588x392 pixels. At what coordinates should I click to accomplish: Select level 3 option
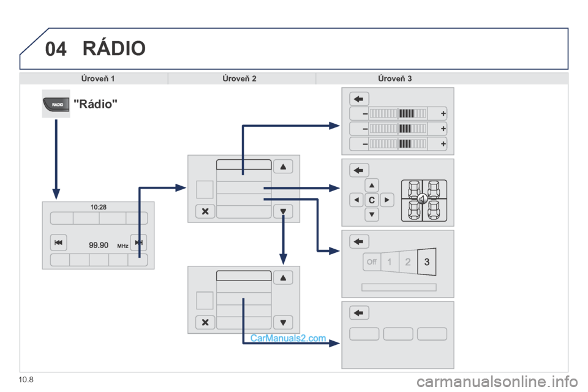coord(427,262)
